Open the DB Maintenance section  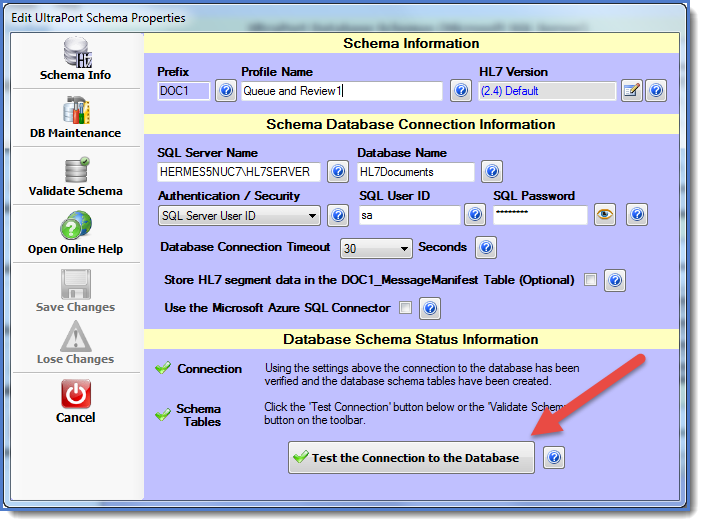[x=75, y=117]
